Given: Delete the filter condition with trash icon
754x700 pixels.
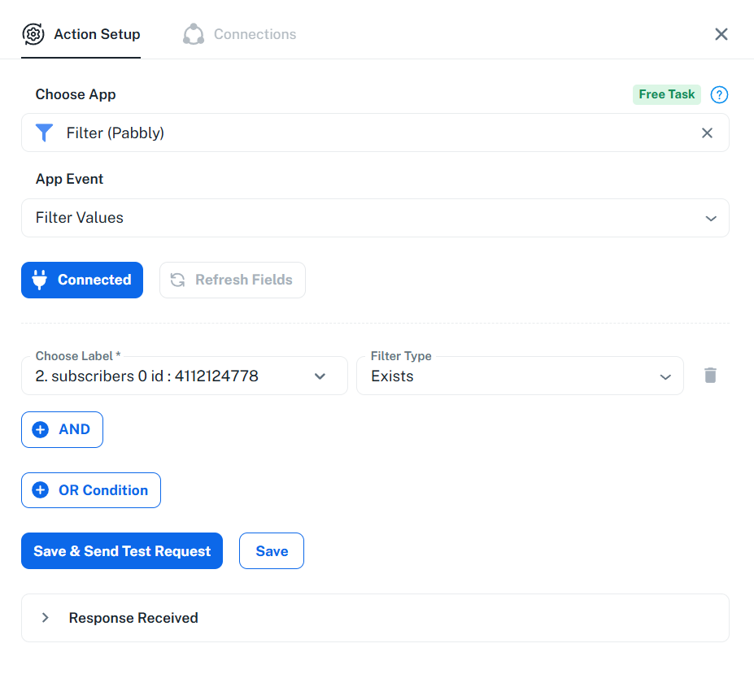Looking at the screenshot, I should (710, 376).
